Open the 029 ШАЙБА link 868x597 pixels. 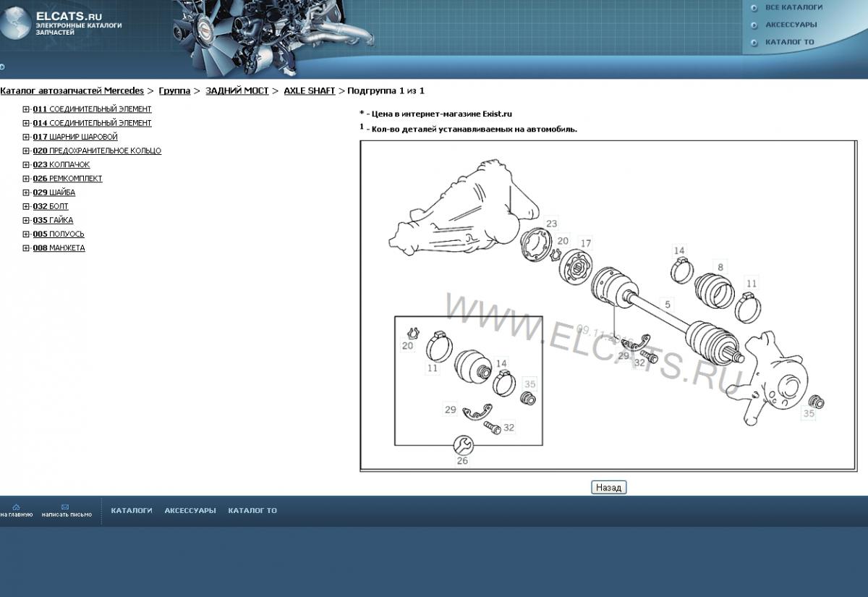(54, 192)
